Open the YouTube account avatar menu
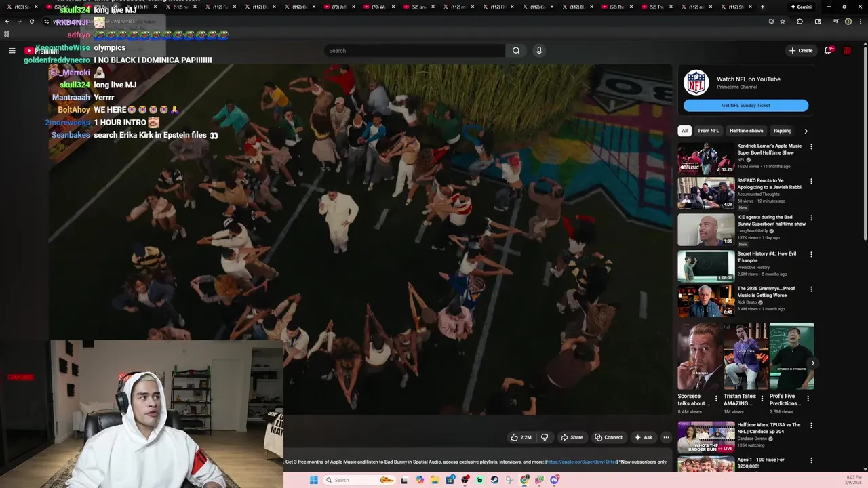868x488 pixels. pyautogui.click(x=847, y=51)
